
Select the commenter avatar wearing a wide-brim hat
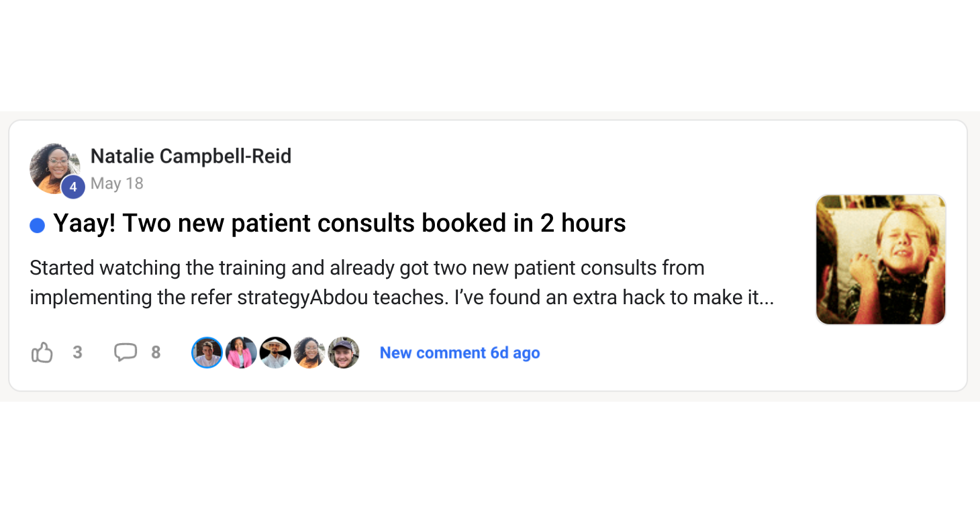click(x=275, y=353)
